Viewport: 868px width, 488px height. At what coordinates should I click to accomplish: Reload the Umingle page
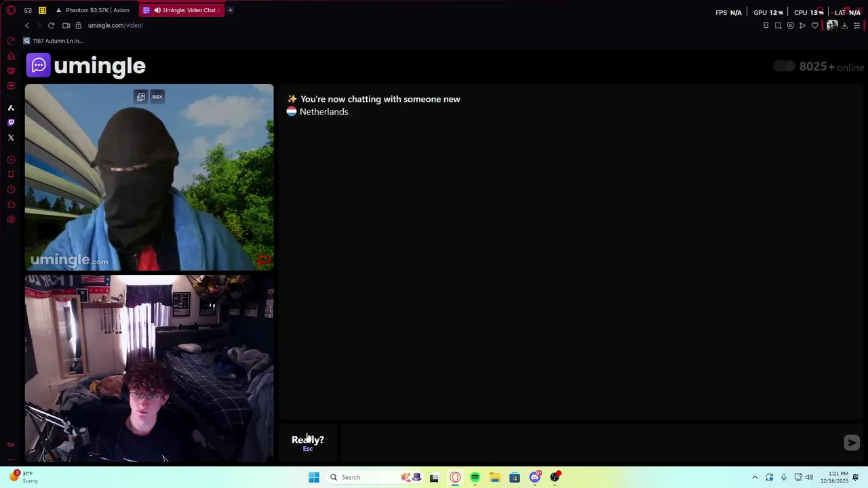[x=51, y=25]
